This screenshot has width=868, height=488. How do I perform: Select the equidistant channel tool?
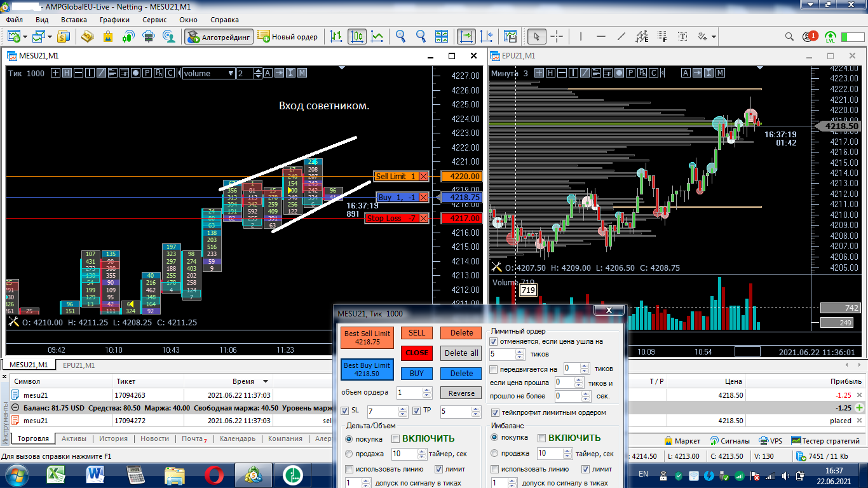(x=642, y=36)
